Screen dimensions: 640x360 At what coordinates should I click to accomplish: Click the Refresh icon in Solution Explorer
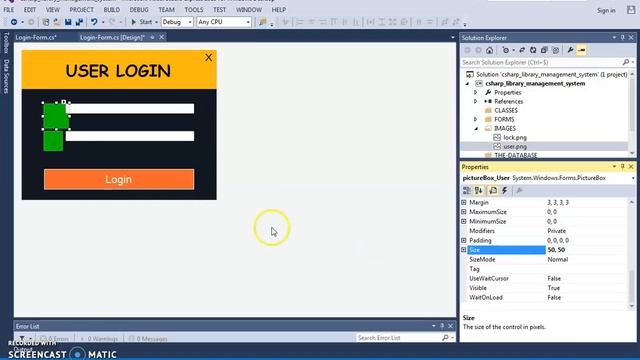coord(533,50)
